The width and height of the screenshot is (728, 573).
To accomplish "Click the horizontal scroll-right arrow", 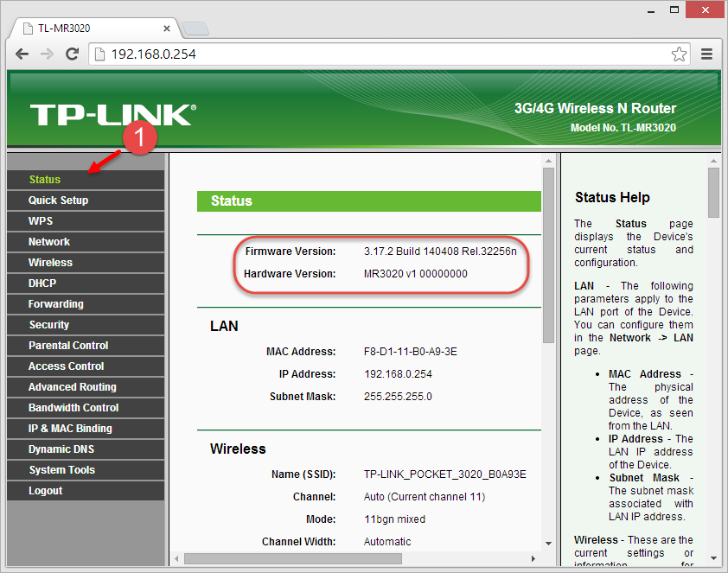I will [533, 558].
